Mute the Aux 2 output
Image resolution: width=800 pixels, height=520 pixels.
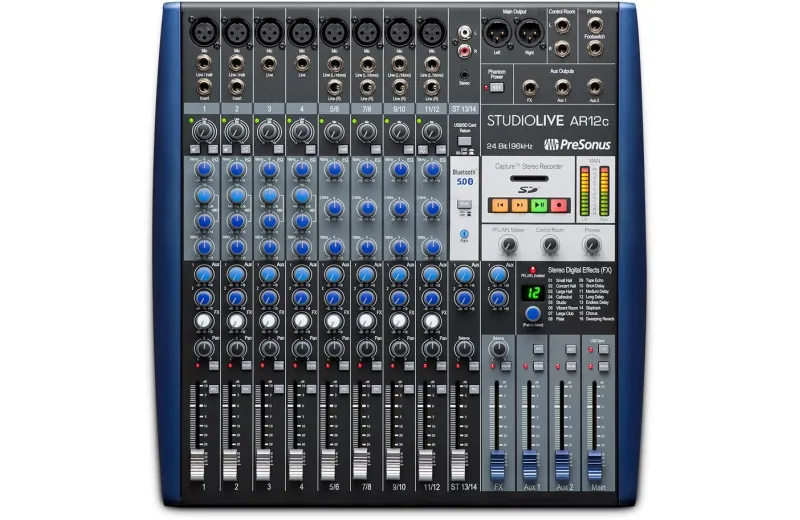click(571, 366)
